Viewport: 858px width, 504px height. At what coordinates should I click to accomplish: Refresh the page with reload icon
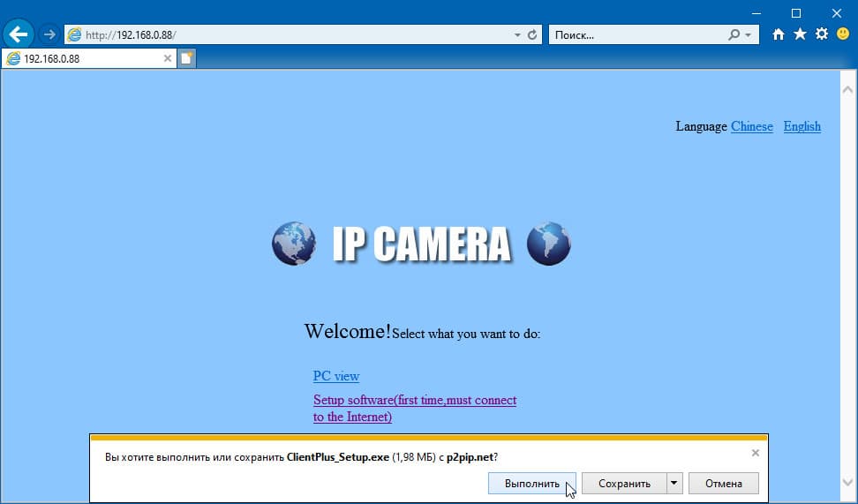click(x=532, y=35)
